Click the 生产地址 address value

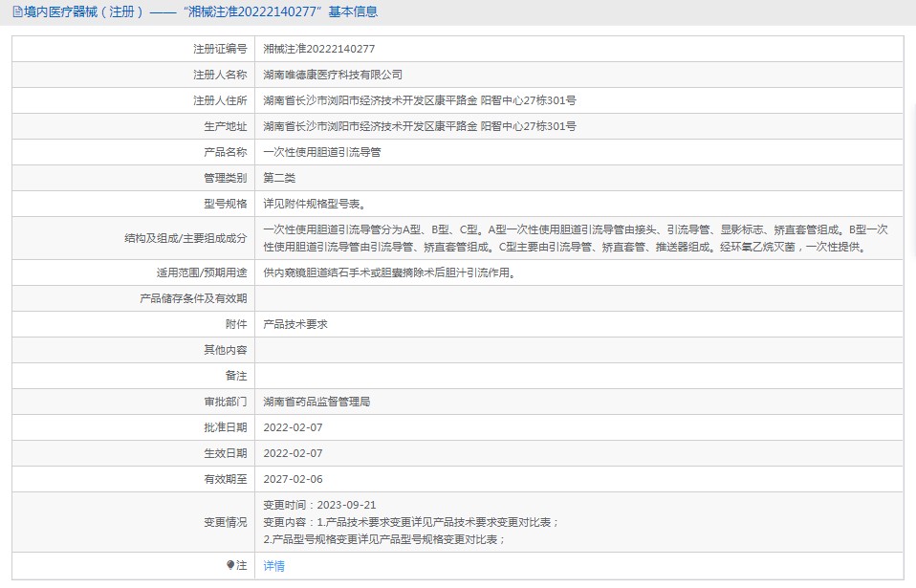[420, 126]
